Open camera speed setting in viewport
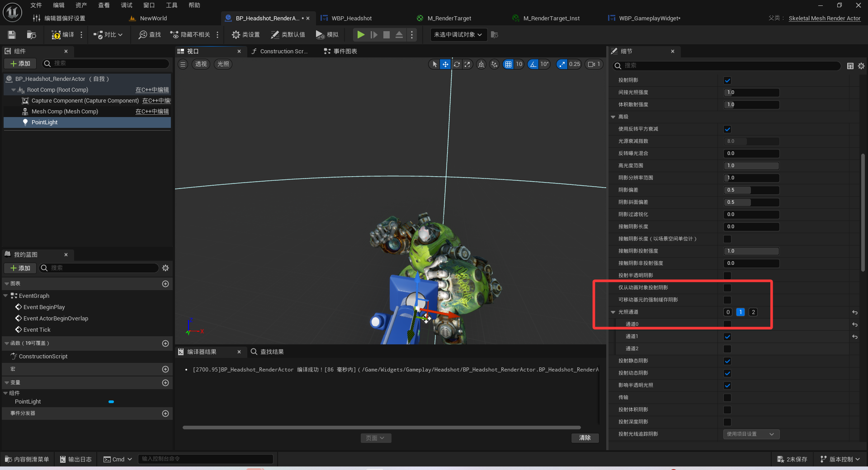This screenshot has width=868, height=470. 594,64
